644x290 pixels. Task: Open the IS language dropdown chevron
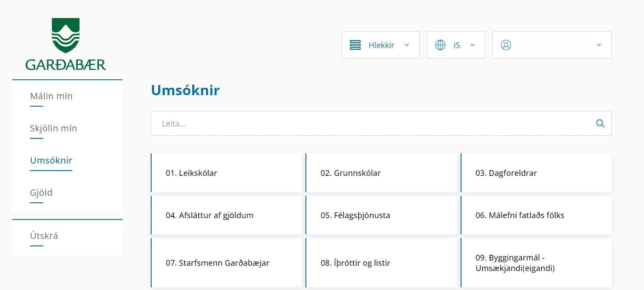[x=472, y=45]
